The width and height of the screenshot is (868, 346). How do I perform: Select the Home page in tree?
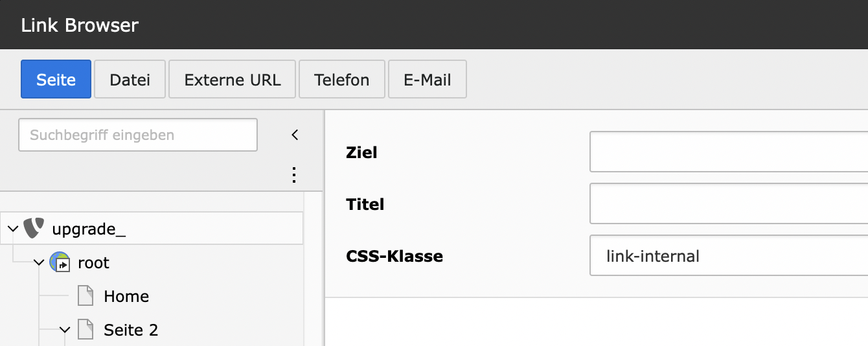126,296
